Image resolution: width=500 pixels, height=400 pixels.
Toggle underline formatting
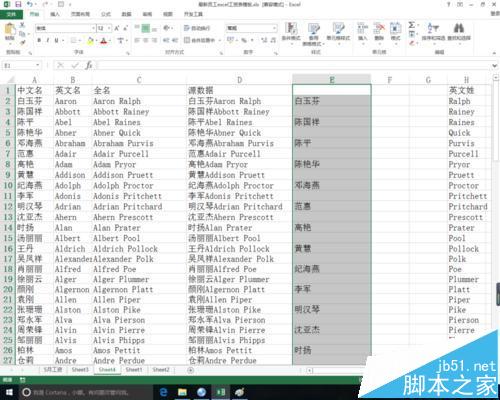click(x=56, y=40)
